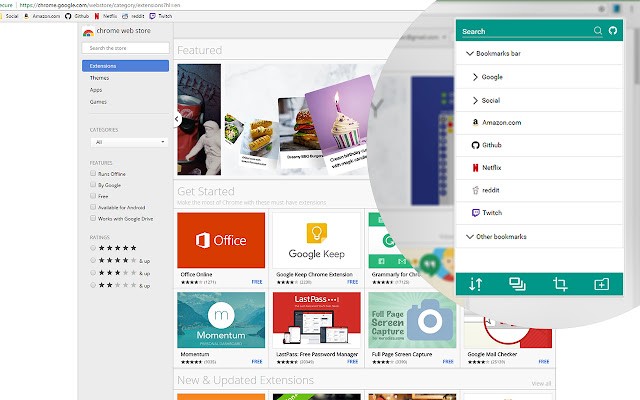Viewport: 640px width, 400px height.
Task: Click the magnifier search icon in popup
Action: coord(598,31)
